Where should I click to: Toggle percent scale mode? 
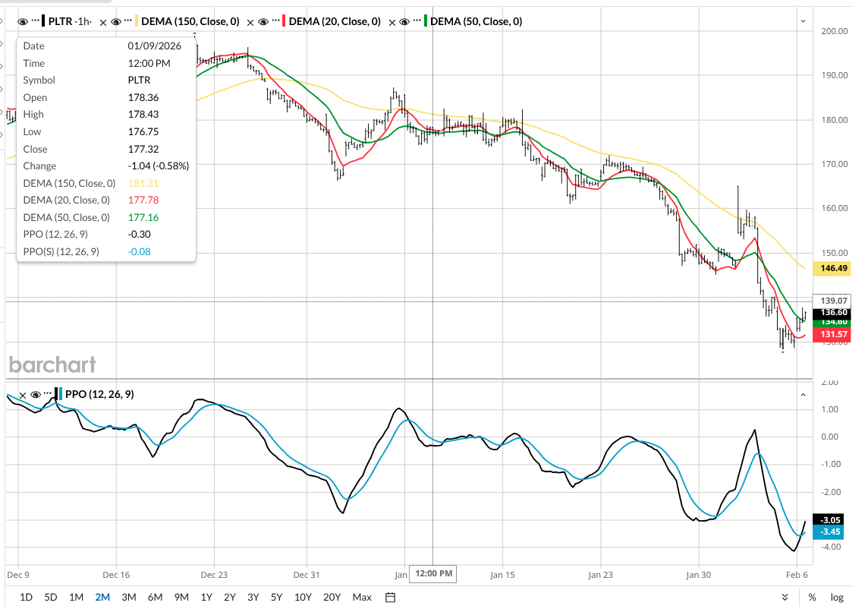(x=812, y=598)
